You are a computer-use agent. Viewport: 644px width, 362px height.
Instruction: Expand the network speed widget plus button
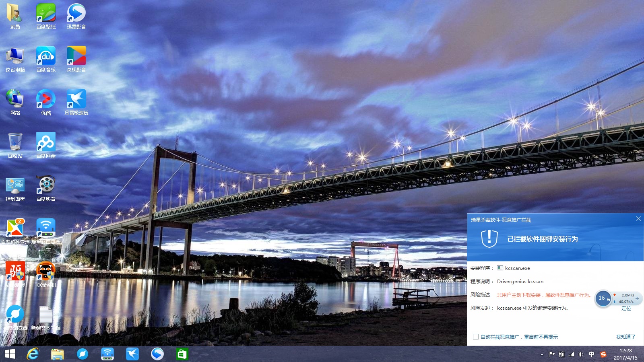(637, 298)
